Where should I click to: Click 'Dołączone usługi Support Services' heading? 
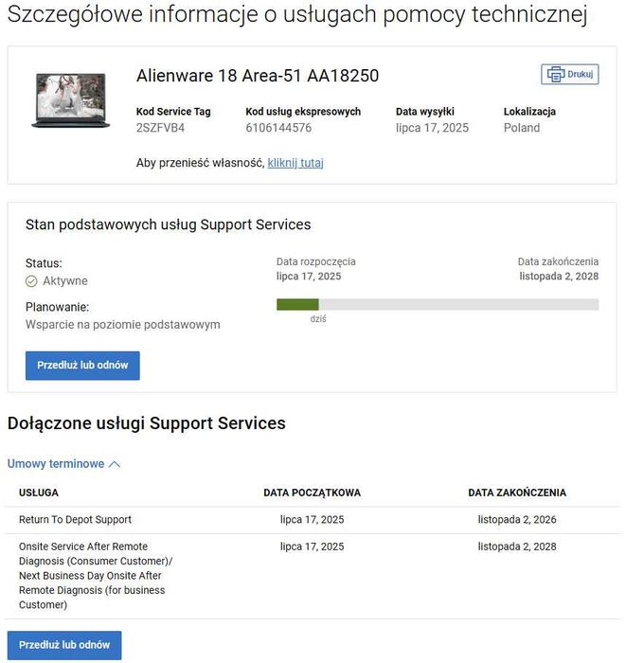pos(146,423)
